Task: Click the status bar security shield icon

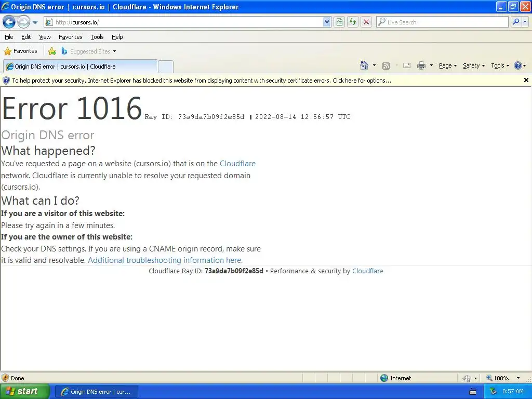Action: 5,378
